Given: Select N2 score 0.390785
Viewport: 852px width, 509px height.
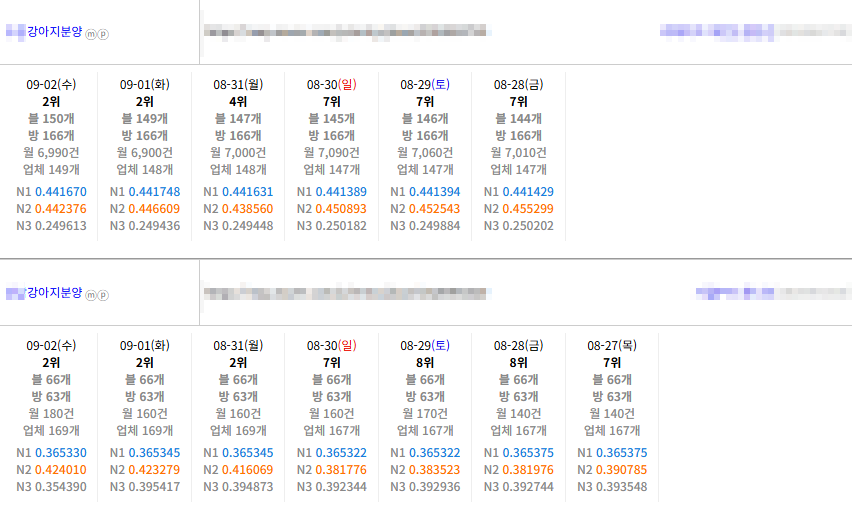Looking at the screenshot, I should 622,469.
